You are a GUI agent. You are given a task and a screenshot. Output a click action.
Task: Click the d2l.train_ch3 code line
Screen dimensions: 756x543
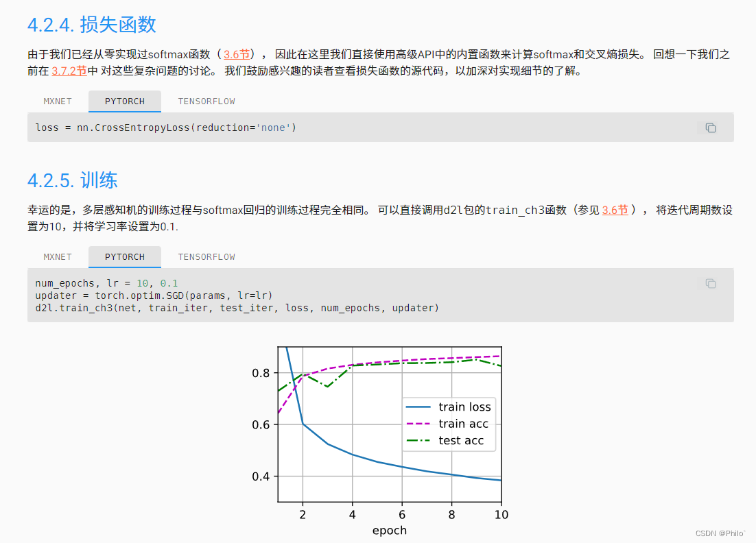click(237, 308)
